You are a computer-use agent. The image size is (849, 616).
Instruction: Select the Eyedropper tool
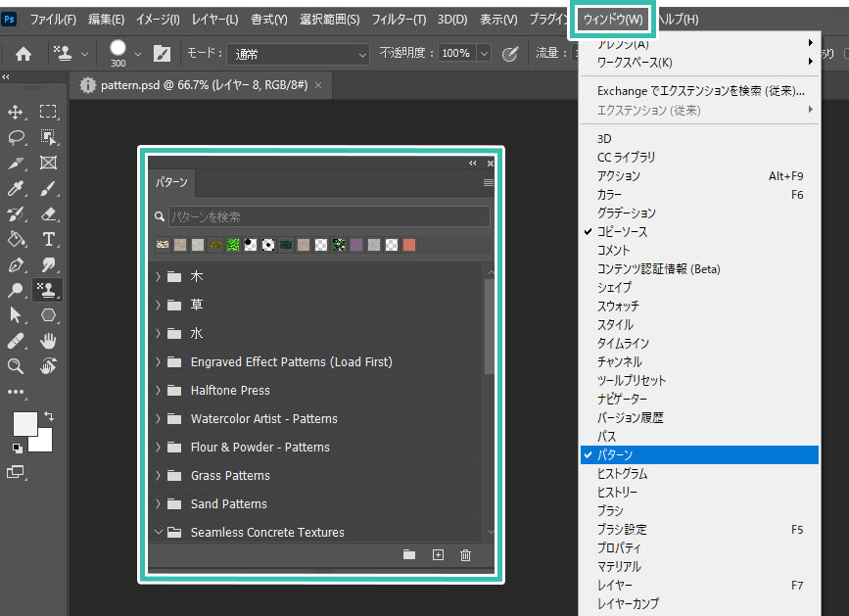(16, 190)
